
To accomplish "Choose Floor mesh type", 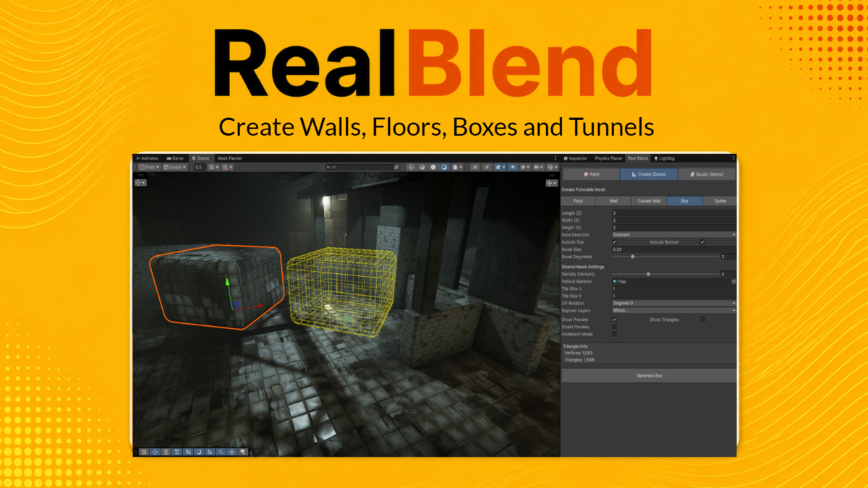I will point(579,201).
